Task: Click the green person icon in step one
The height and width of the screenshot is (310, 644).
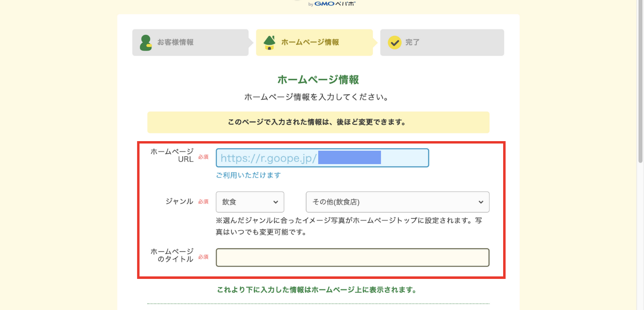Action: (146, 43)
